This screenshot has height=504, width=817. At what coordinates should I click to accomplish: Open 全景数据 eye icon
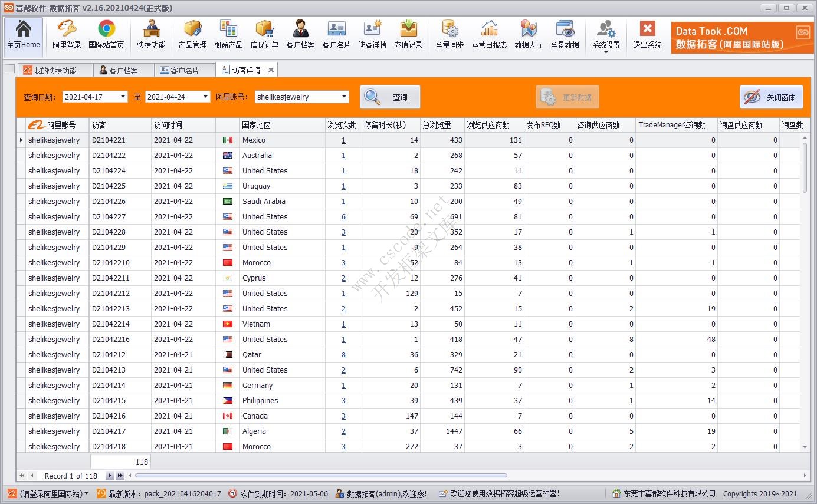pyautogui.click(x=565, y=35)
